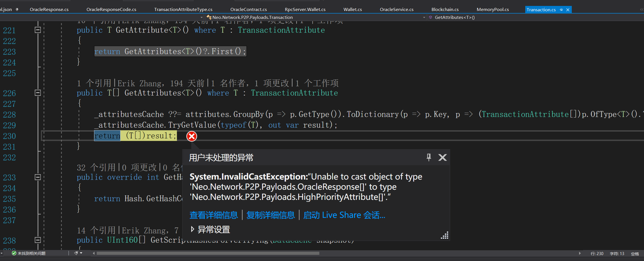Click the 查看详细信息 link
This screenshot has width=644, height=261.
(214, 215)
